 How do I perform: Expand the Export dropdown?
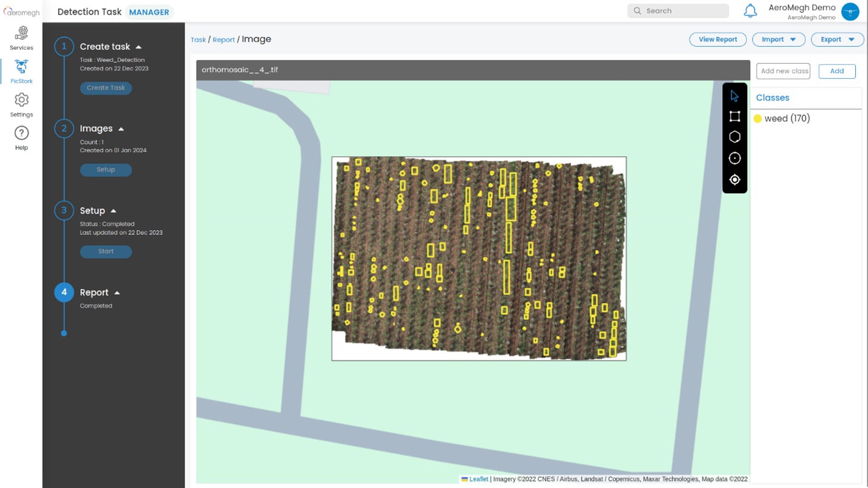(x=837, y=39)
